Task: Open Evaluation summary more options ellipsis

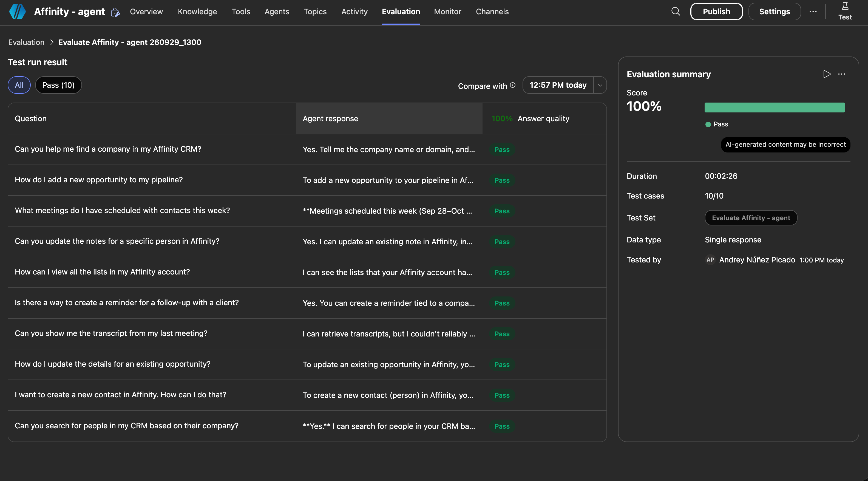Action: (842, 74)
